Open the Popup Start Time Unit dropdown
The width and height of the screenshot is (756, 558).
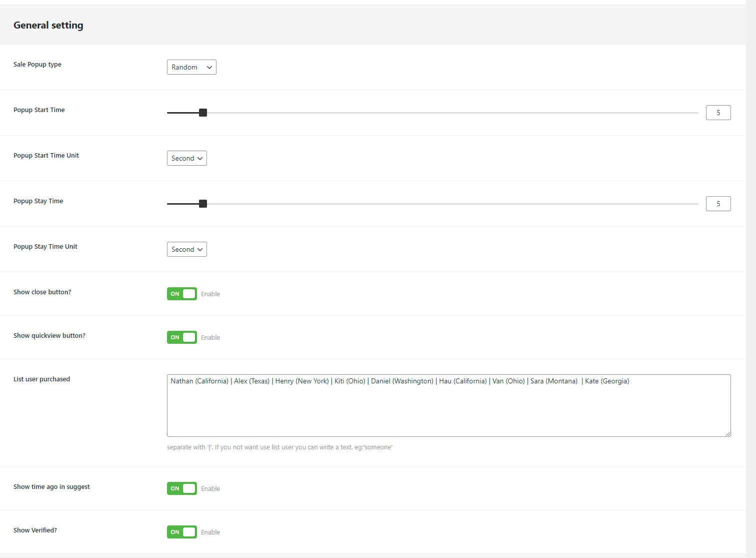187,158
